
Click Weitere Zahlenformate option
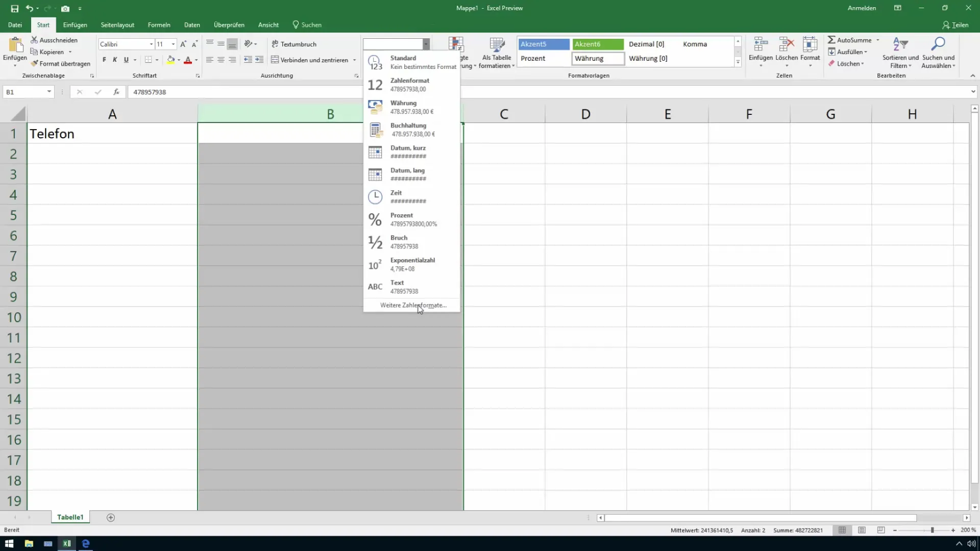[x=413, y=305]
